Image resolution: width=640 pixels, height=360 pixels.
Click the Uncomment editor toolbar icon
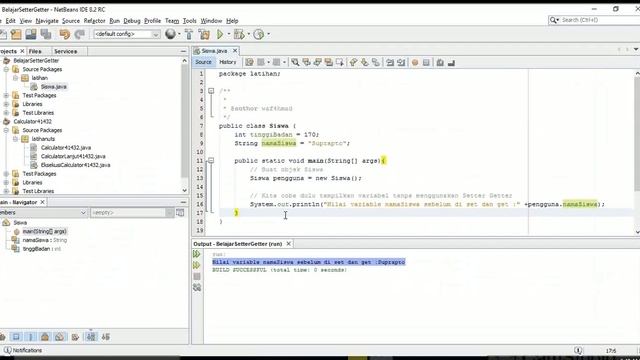[451, 62]
